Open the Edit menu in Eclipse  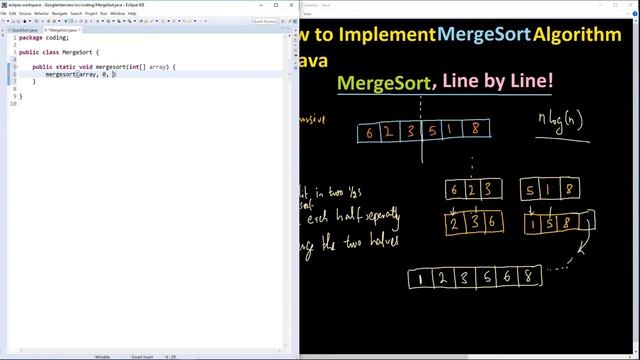pos(13,13)
